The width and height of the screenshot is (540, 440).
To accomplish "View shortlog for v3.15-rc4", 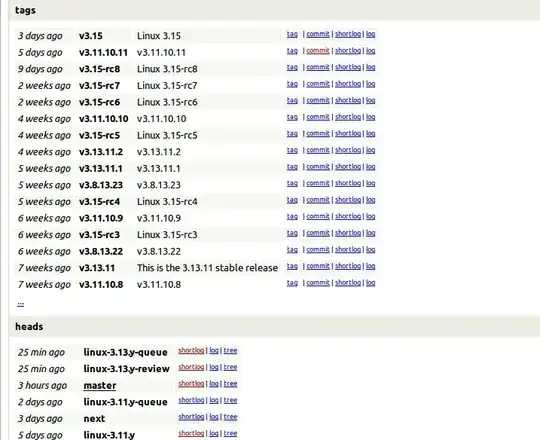I will click(348, 200).
